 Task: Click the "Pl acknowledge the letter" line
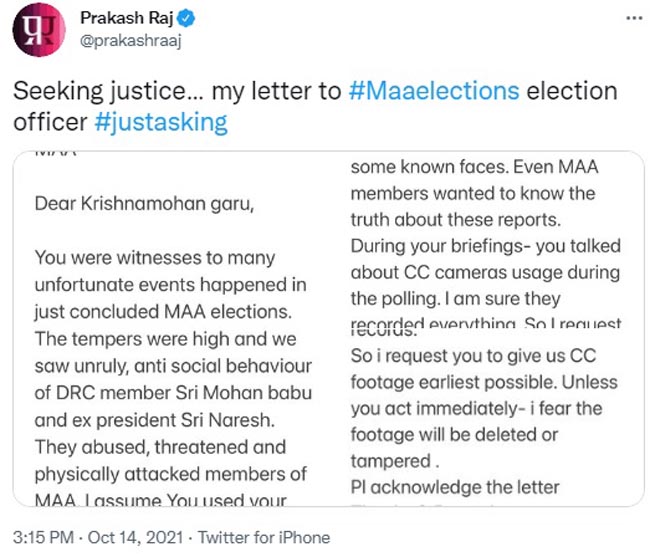[x=455, y=487]
